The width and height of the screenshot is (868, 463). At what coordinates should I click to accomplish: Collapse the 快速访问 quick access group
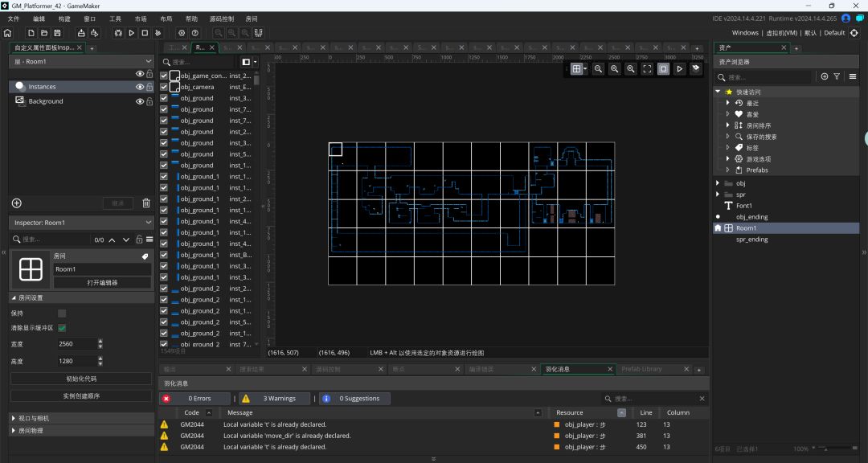718,92
